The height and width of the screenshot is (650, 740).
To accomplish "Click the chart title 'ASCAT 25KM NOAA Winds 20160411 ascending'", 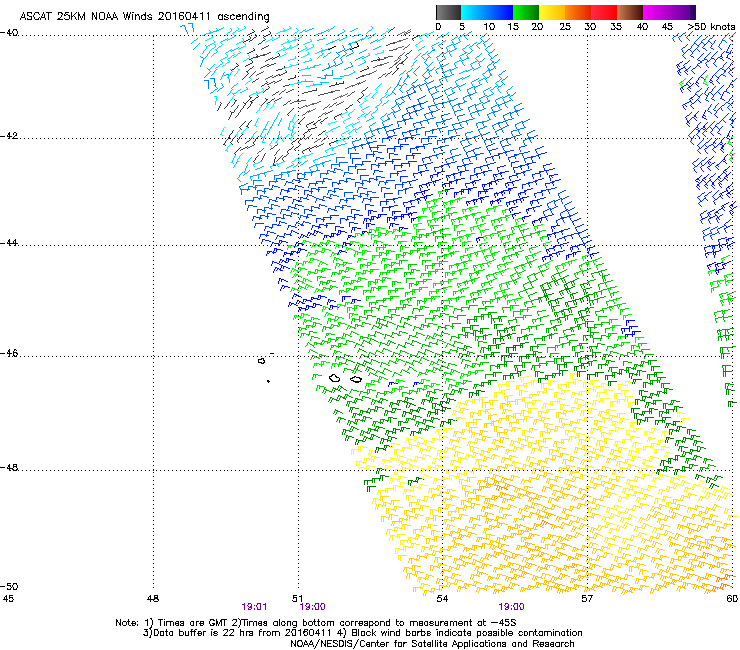I will click(144, 17).
